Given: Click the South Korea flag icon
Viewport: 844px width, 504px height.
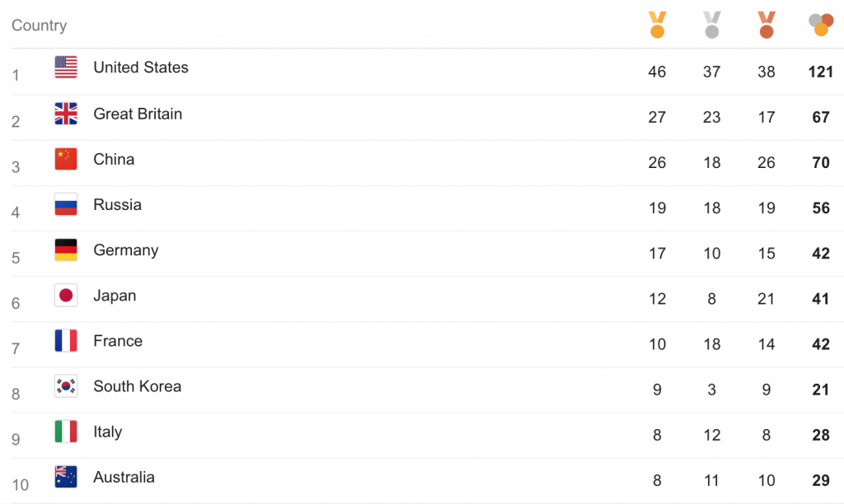Looking at the screenshot, I should tap(66, 385).
